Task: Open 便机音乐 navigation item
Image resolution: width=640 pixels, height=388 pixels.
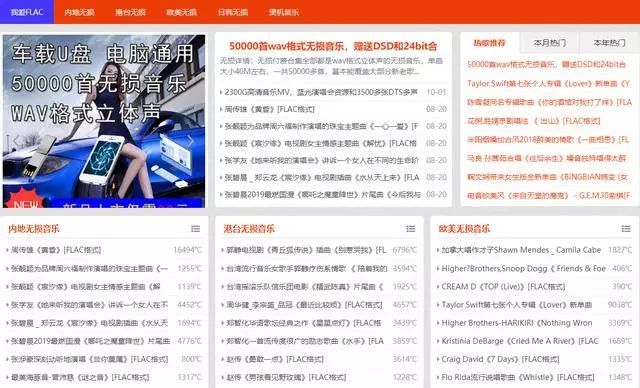Action: point(284,12)
